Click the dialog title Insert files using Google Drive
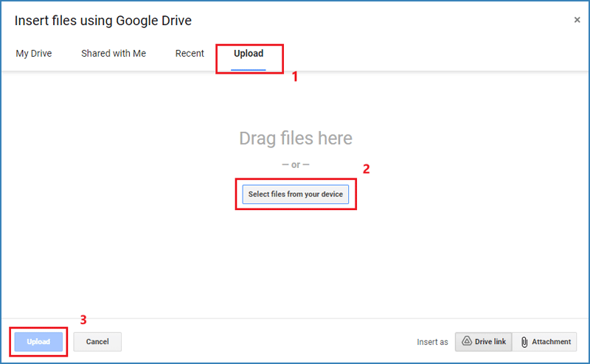The width and height of the screenshot is (590, 364). [103, 21]
